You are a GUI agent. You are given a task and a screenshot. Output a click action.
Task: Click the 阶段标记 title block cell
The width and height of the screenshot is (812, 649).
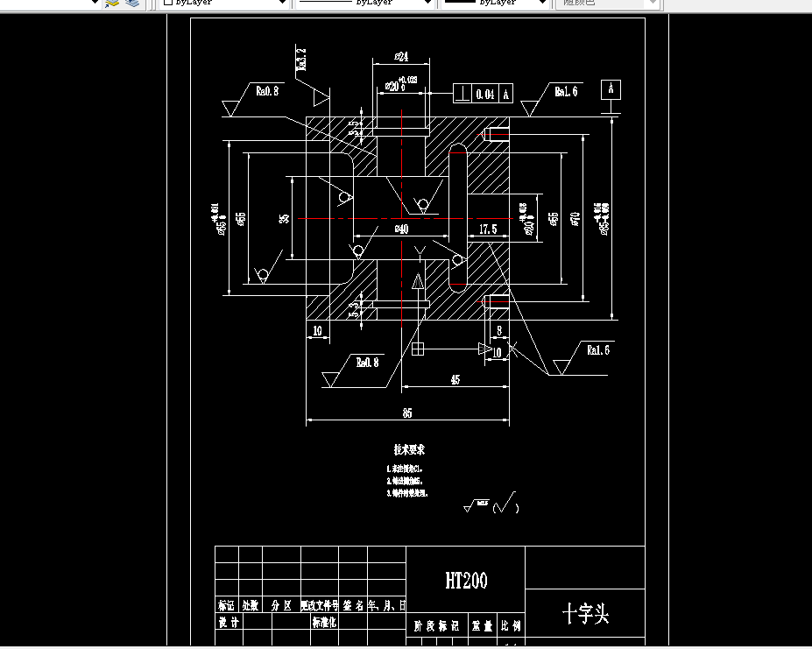tap(436, 626)
